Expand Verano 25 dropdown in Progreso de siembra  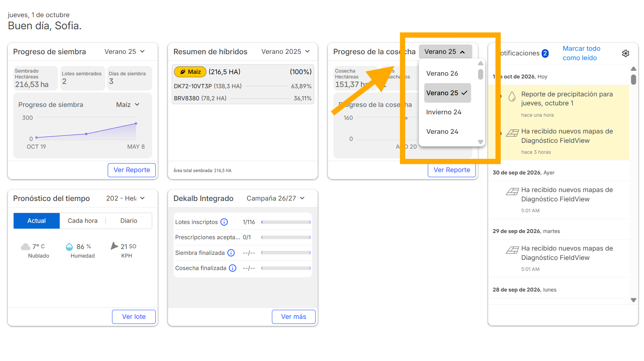click(125, 52)
